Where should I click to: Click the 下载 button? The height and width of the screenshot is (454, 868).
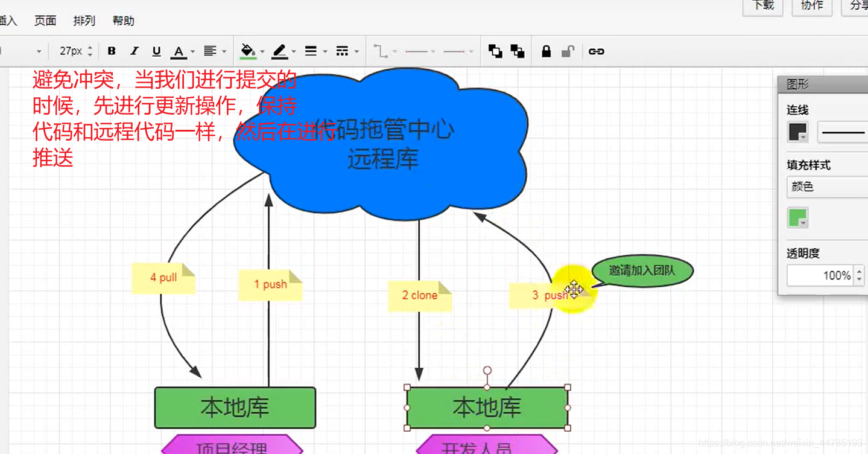point(762,6)
